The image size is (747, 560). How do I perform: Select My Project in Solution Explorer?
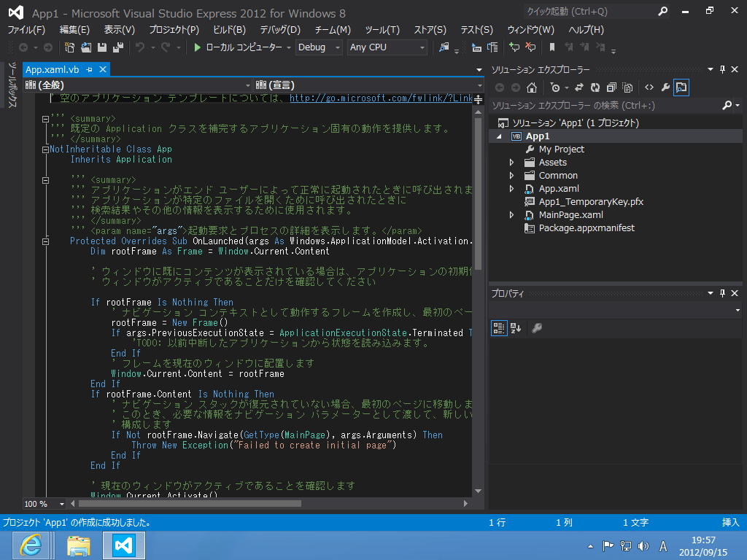561,149
